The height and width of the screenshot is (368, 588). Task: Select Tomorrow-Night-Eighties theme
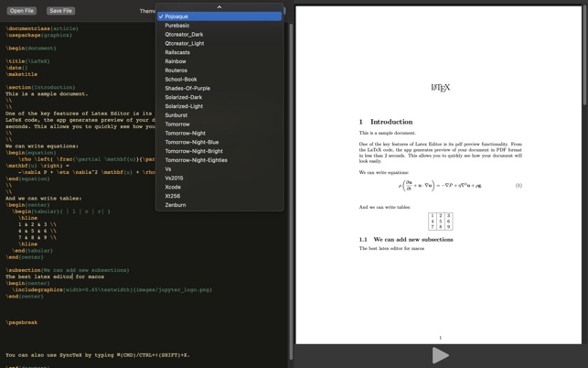(196, 160)
